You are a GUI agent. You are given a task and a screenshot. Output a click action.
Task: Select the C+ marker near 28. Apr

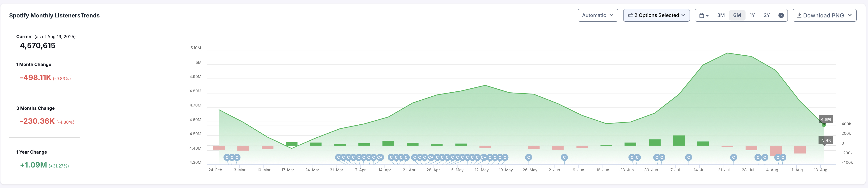pos(431,157)
